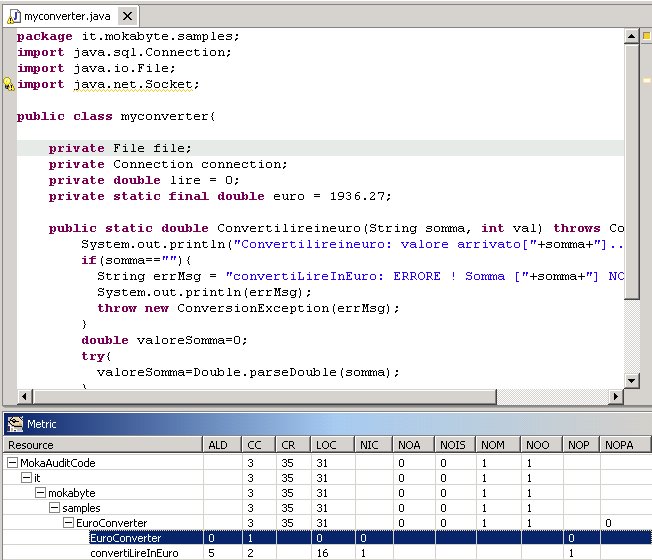Click 'euro = 1936.27' constant declaration
The image size is (652, 560).
(x=332, y=196)
